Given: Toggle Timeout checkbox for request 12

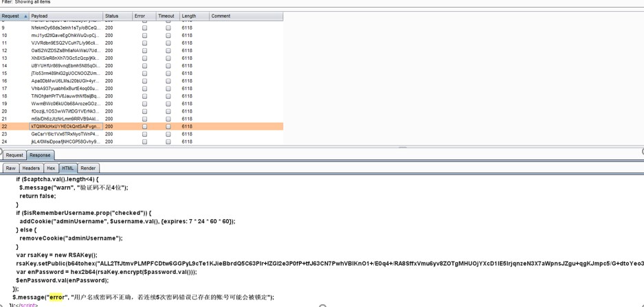Looking at the screenshot, I should pos(168,51).
